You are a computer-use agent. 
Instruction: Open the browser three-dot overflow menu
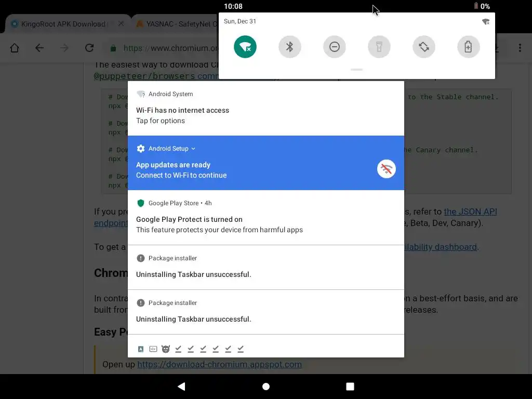pyautogui.click(x=520, y=48)
